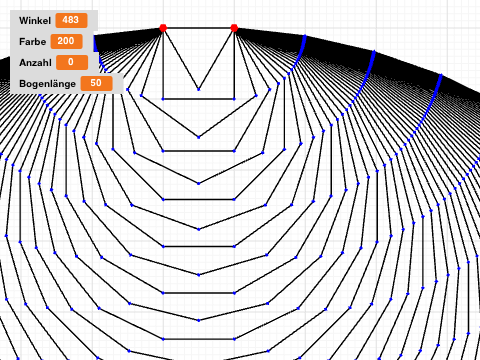Click the left red dot
The height and width of the screenshot is (360, 480).
click(x=163, y=28)
